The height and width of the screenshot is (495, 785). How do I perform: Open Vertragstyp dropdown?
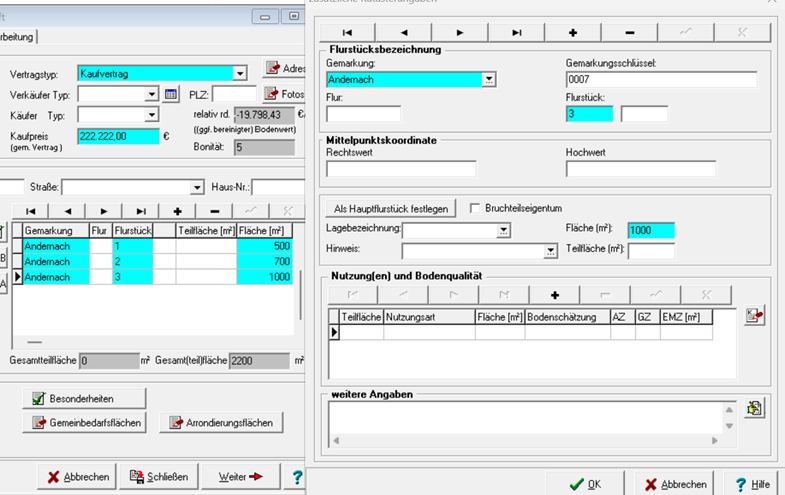click(x=240, y=74)
